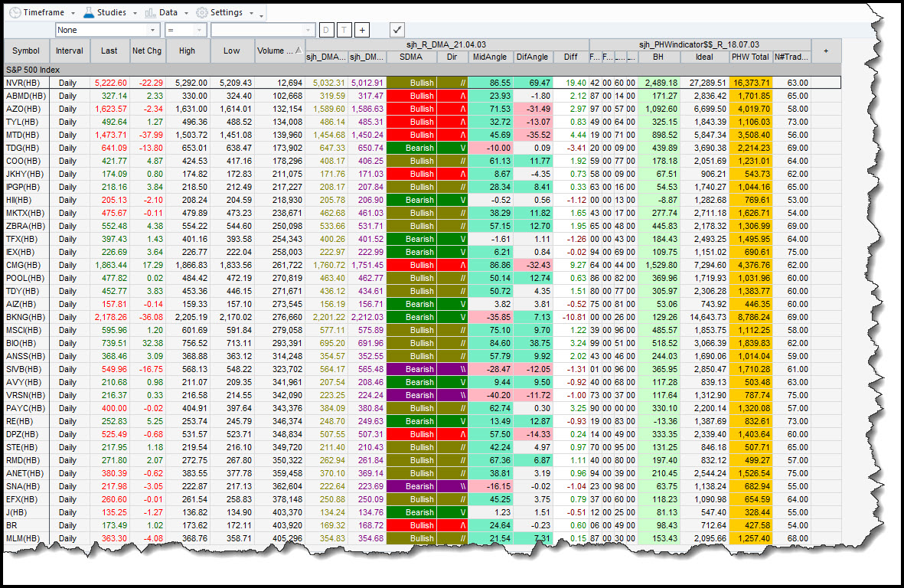
Task: Click the PHW Total column header
Action: [750, 57]
